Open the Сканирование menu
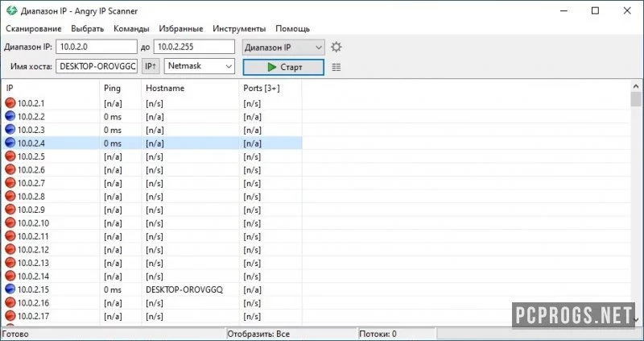644x341 pixels. 34,29
